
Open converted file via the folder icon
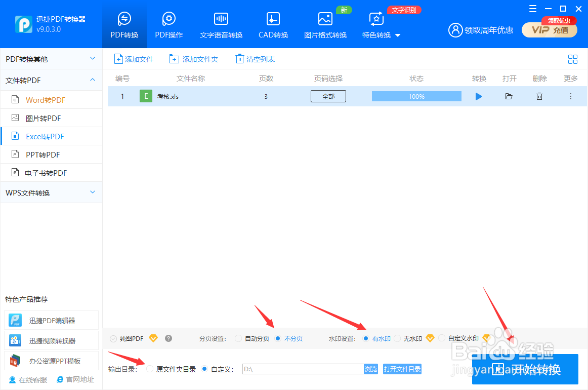(x=509, y=96)
